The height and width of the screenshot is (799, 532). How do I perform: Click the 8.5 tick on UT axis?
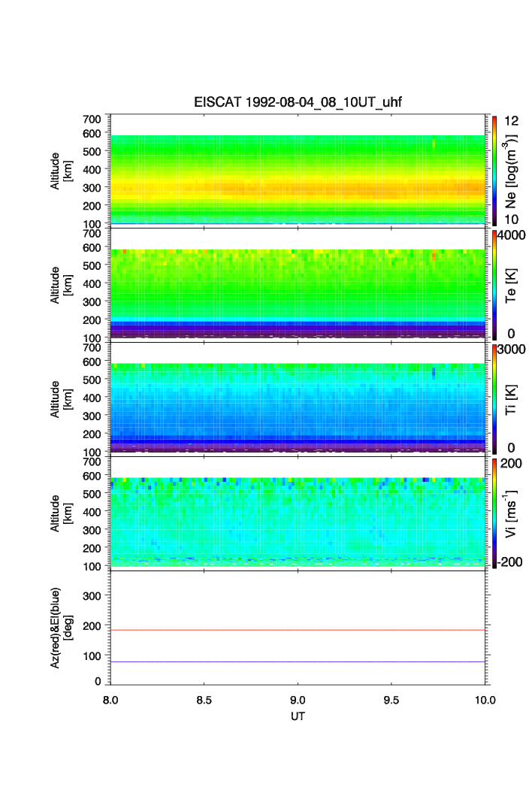pos(204,700)
